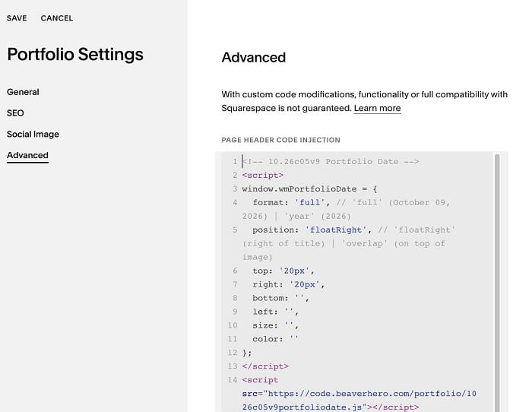Click the 'color:' code line
532x412 pixels.
coord(275,339)
